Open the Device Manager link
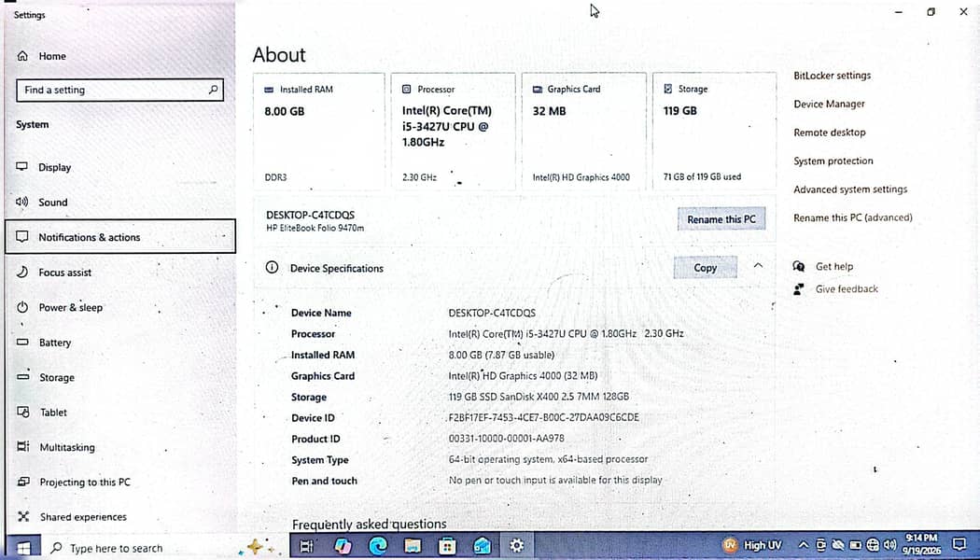This screenshot has width=980, height=560. coord(830,105)
